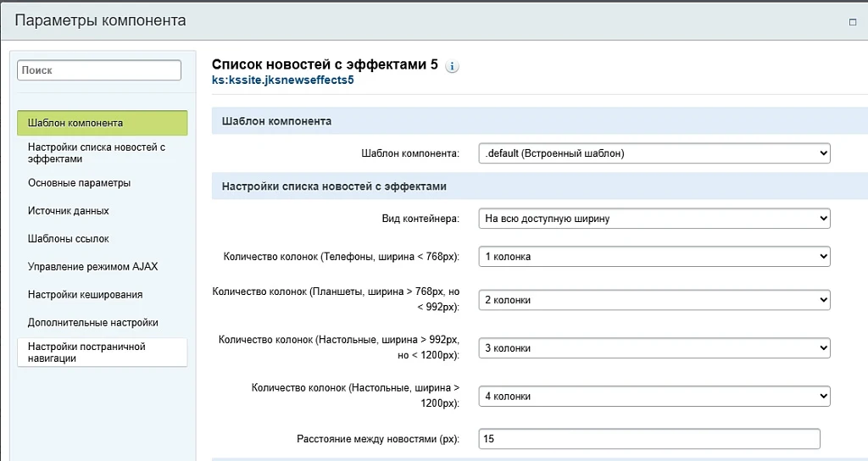Click the maximize dialog icon
This screenshot has width=868, height=461.
[853, 22]
